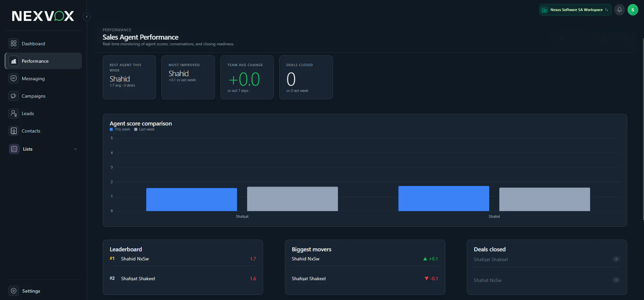
Task: Click the Shafqat x-axis label
Action: click(x=242, y=216)
